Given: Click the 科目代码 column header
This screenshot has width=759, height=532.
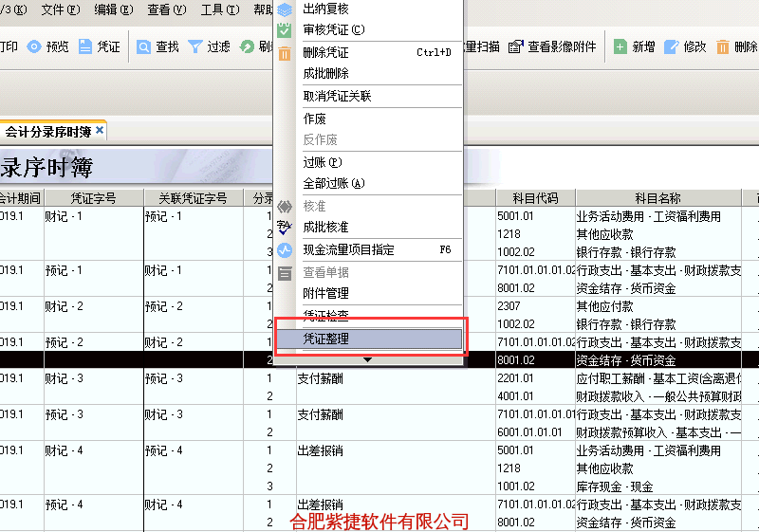Looking at the screenshot, I should pyautogui.click(x=535, y=198).
